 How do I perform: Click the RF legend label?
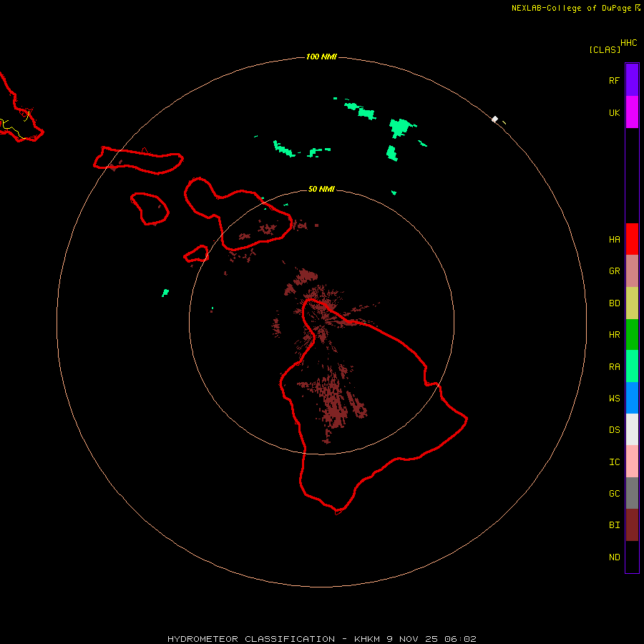(x=614, y=80)
